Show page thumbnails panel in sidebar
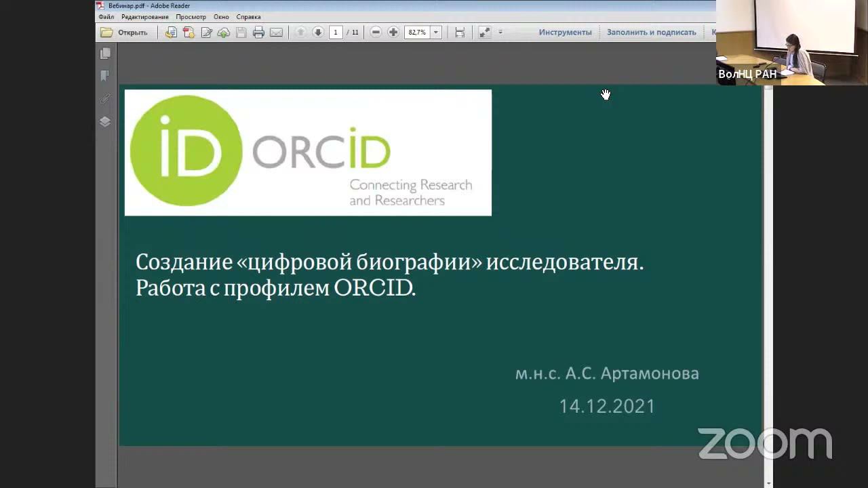The image size is (868, 488). click(x=105, y=54)
